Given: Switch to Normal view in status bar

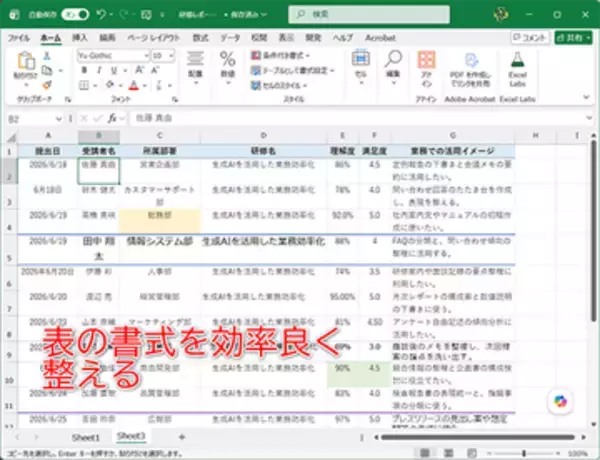Looking at the screenshot, I should pyautogui.click(x=425, y=453).
